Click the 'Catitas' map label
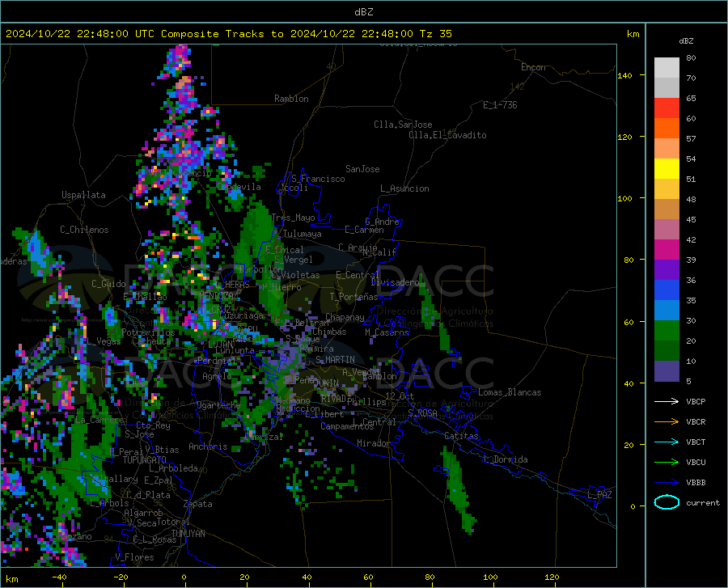 coord(461,436)
